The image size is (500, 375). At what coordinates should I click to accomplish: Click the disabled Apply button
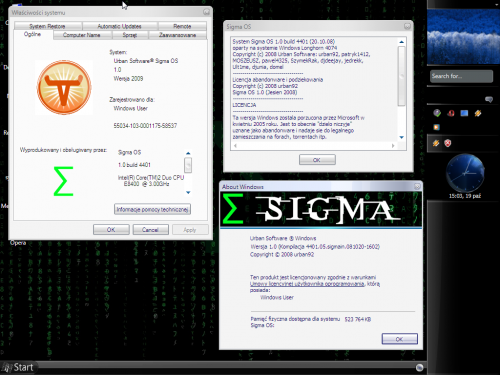tap(190, 230)
